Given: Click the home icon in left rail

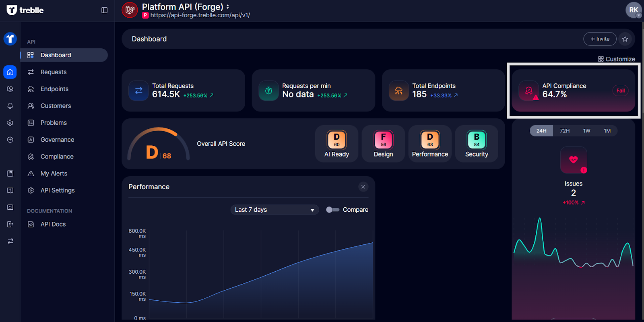Looking at the screenshot, I should coord(10,72).
